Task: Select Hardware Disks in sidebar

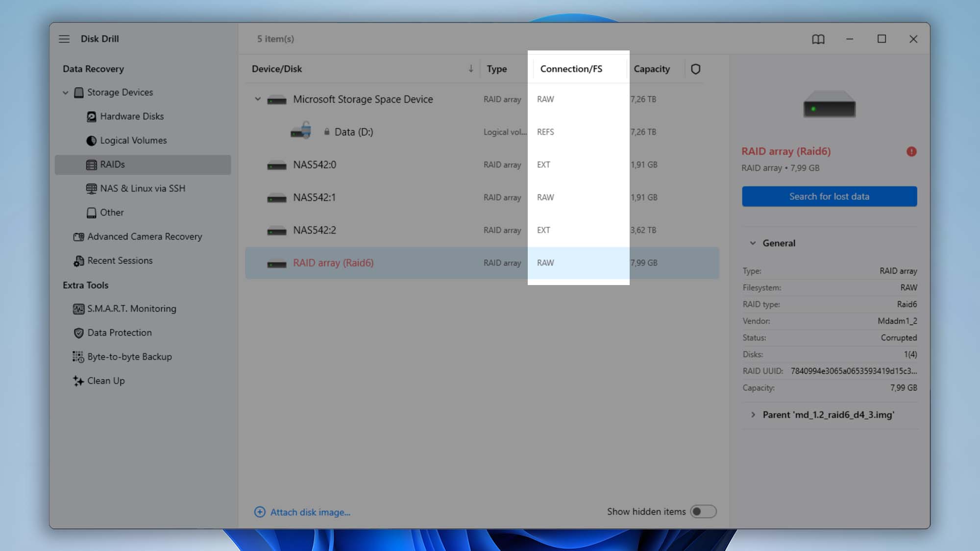Action: click(132, 117)
